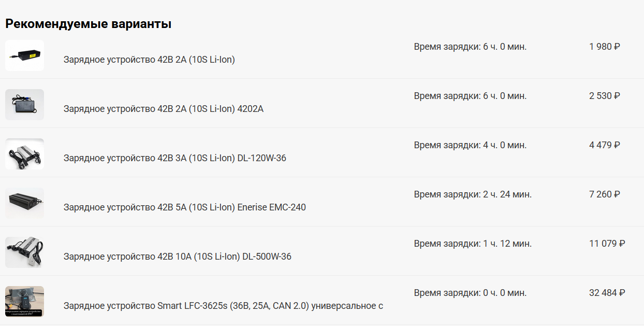Click charging time 2 ч. 24 мин.
Screen dimensions: 644x326
473,194
